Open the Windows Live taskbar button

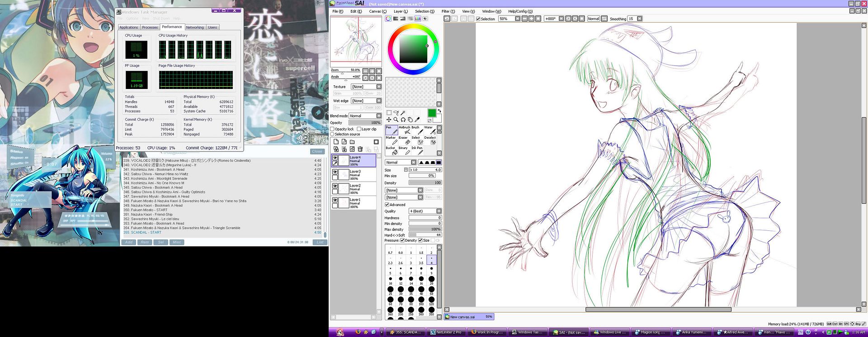(x=609, y=332)
